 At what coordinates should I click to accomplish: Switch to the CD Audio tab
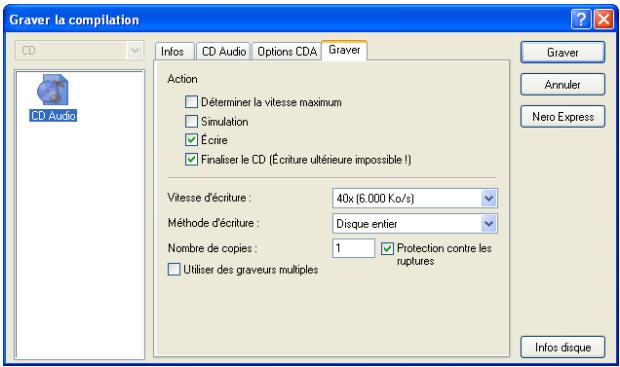(x=224, y=51)
